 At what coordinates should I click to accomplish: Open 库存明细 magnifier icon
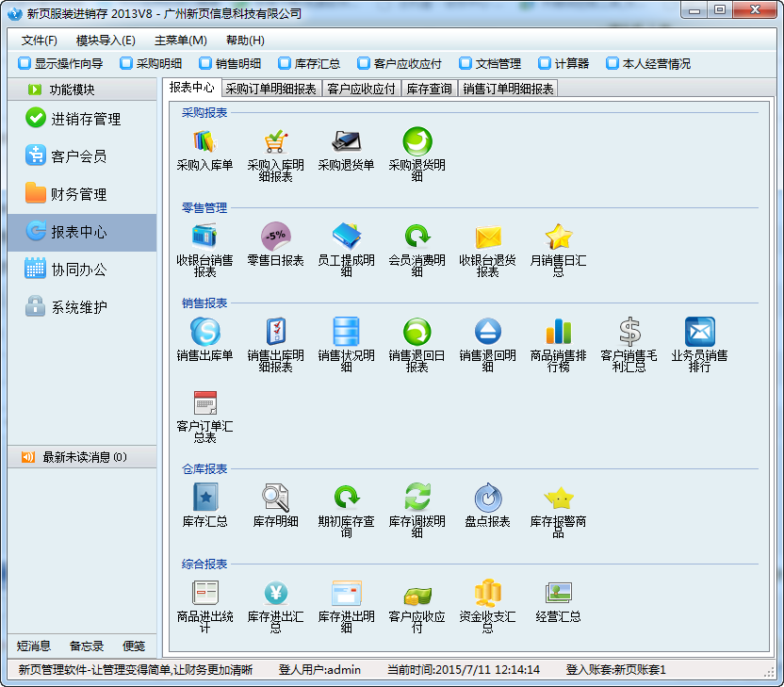pyautogui.click(x=275, y=498)
